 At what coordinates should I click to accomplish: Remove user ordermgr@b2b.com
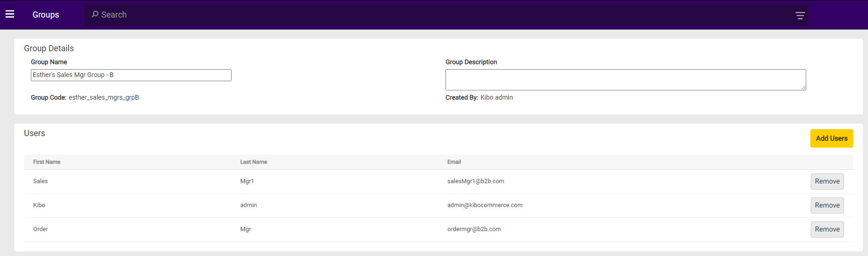pyautogui.click(x=827, y=229)
